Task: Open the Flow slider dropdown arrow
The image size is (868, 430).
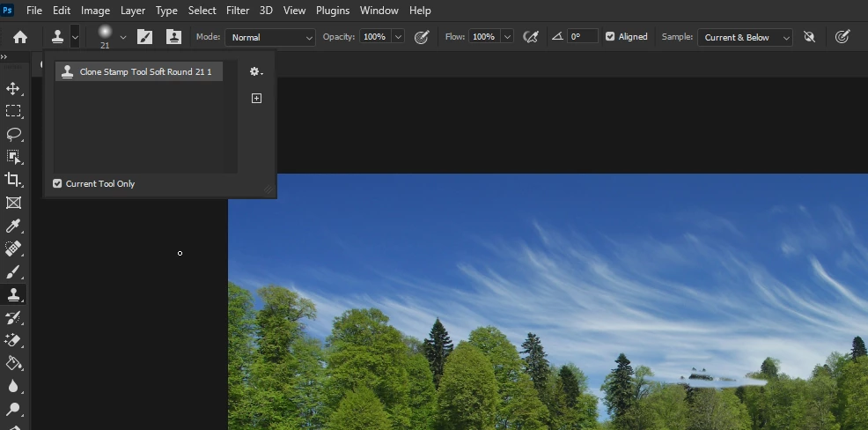Action: 507,37
